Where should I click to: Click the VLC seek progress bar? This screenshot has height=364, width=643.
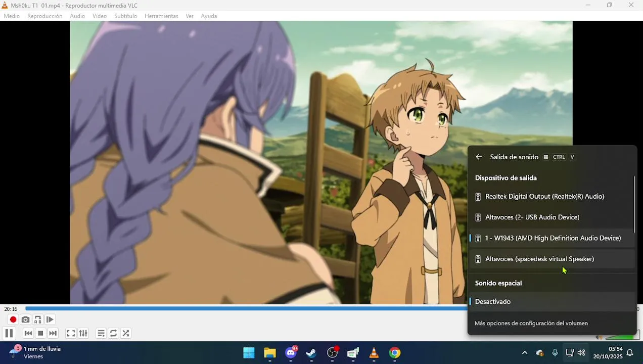[246, 308]
